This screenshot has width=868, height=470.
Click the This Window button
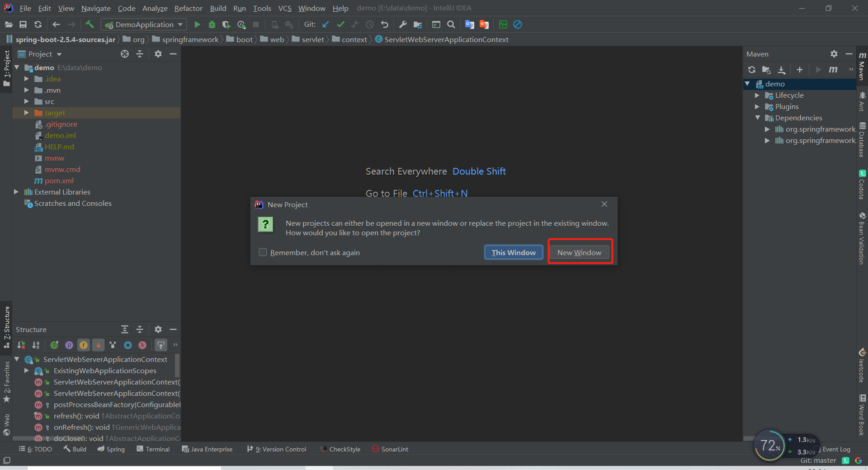tap(514, 252)
